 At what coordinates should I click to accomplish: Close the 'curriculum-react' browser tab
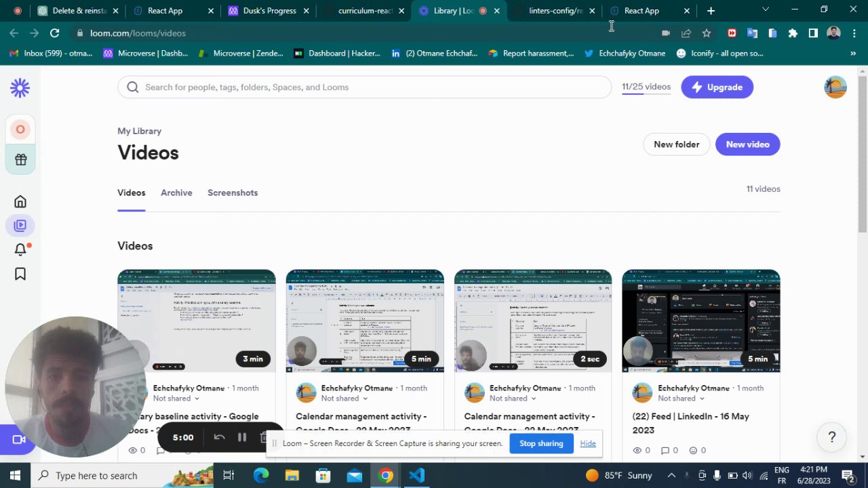click(x=401, y=11)
